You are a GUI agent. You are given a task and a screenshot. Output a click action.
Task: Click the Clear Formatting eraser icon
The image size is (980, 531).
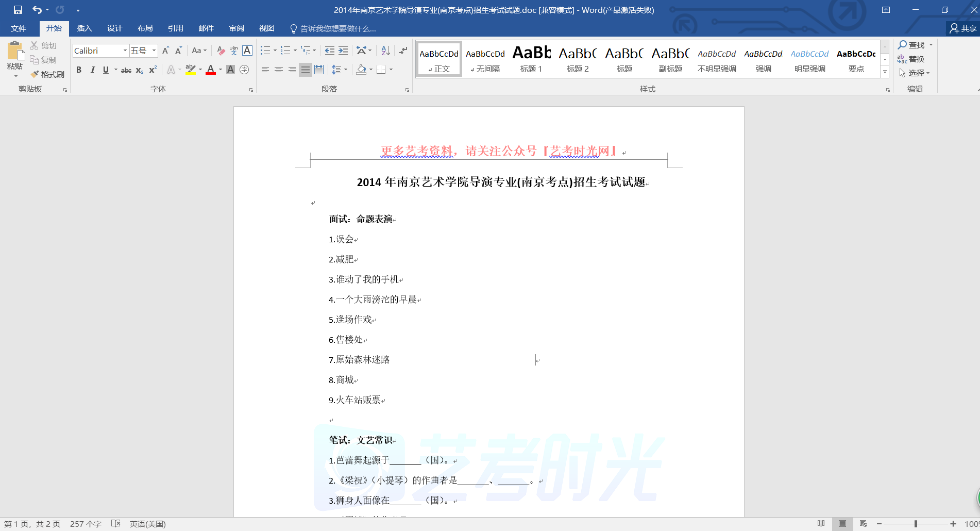(x=221, y=51)
